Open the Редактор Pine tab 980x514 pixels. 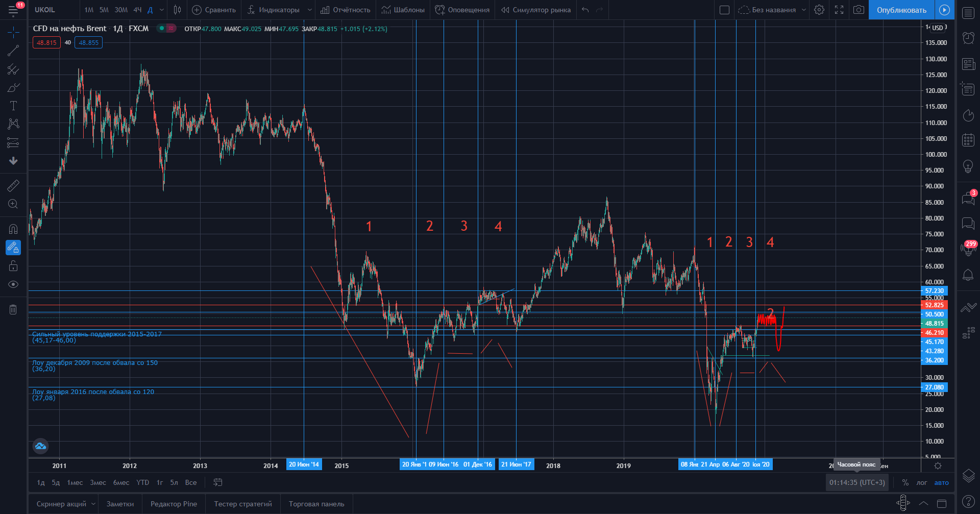tap(174, 504)
